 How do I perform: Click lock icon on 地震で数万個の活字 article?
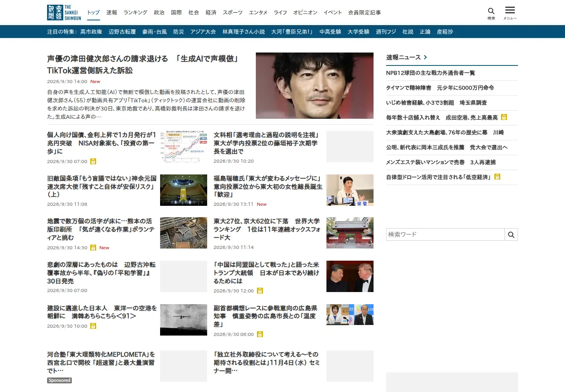click(x=93, y=247)
